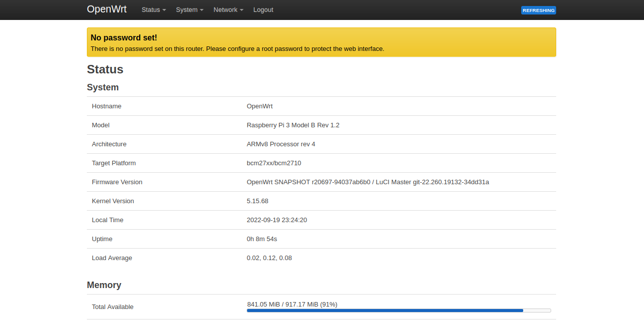Click the 'Total Available' memory label
The image size is (644, 321).
pyautogui.click(x=113, y=307)
